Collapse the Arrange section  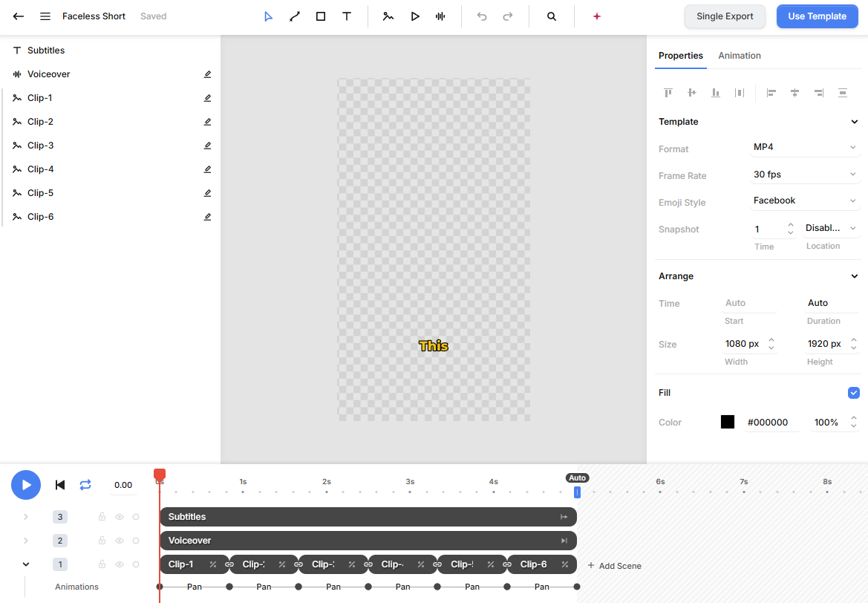[x=854, y=276]
